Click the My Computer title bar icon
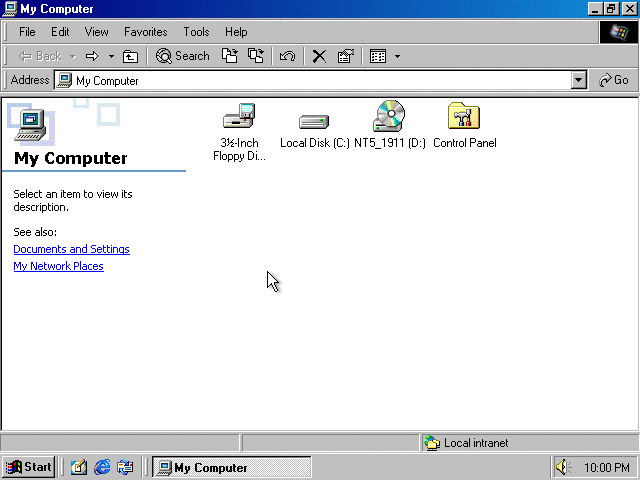Viewport: 640px width, 480px height. (x=10, y=9)
